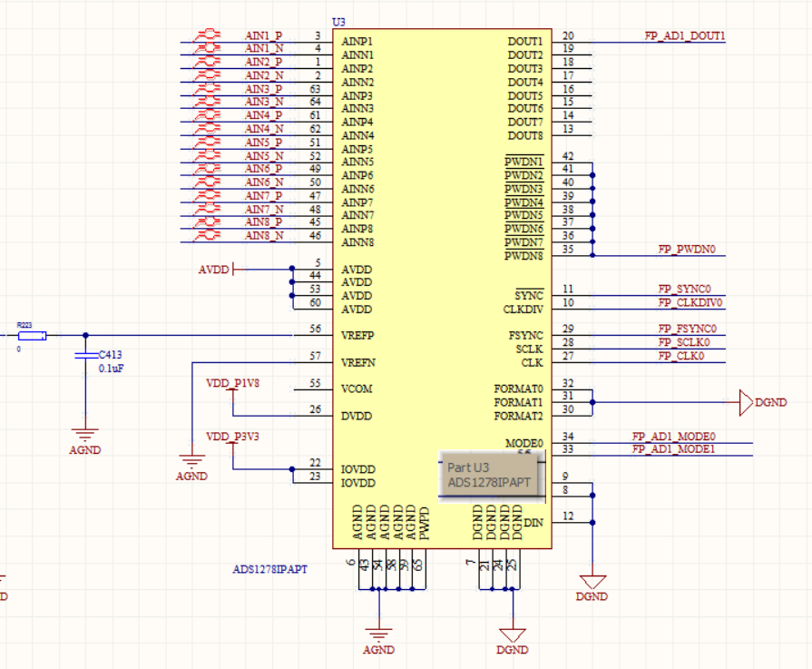The width and height of the screenshot is (812, 669).
Task: Select the FP_CLKDIV0 net label
Action: pos(690,302)
